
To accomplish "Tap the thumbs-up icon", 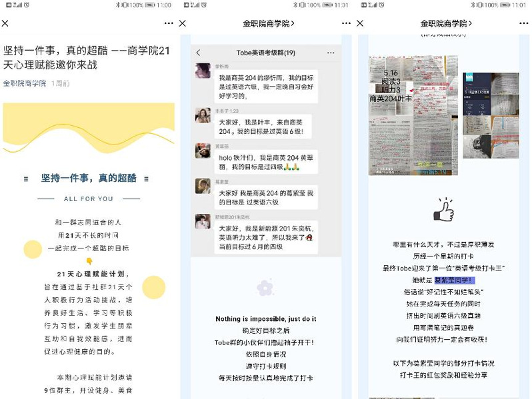I will tap(444, 210).
